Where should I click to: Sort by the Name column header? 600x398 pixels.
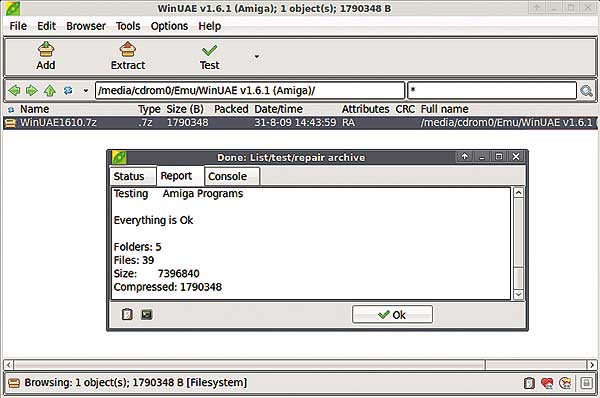click(x=34, y=109)
